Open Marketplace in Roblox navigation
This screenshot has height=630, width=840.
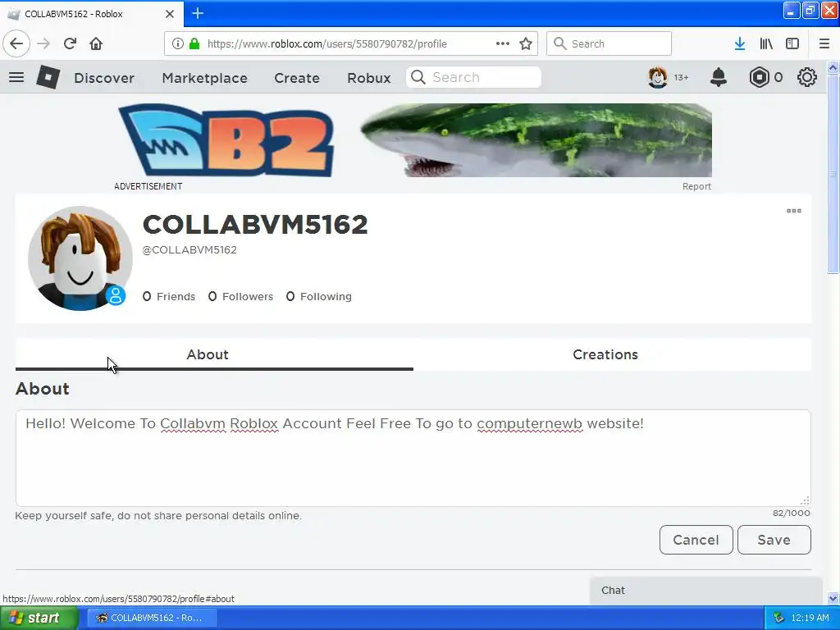click(x=204, y=78)
